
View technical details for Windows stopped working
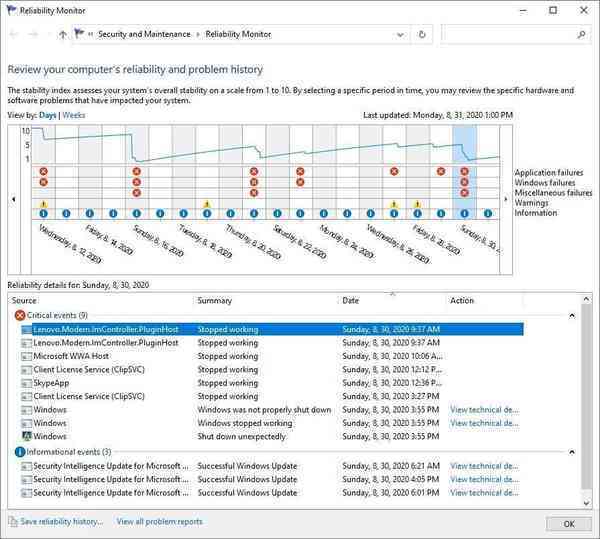click(484, 423)
